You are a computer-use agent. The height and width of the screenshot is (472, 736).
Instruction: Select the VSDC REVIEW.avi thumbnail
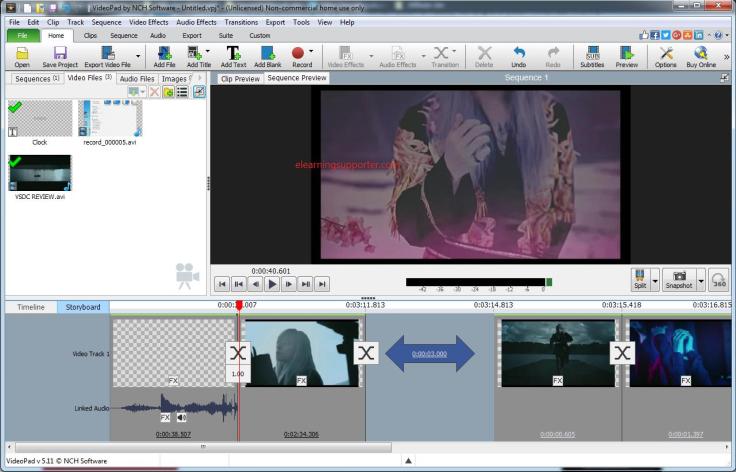pos(40,173)
